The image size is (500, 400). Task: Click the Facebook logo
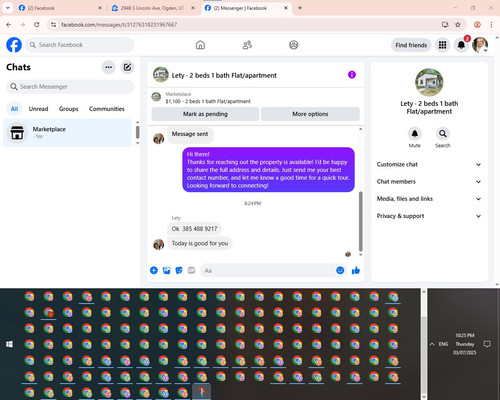point(14,45)
